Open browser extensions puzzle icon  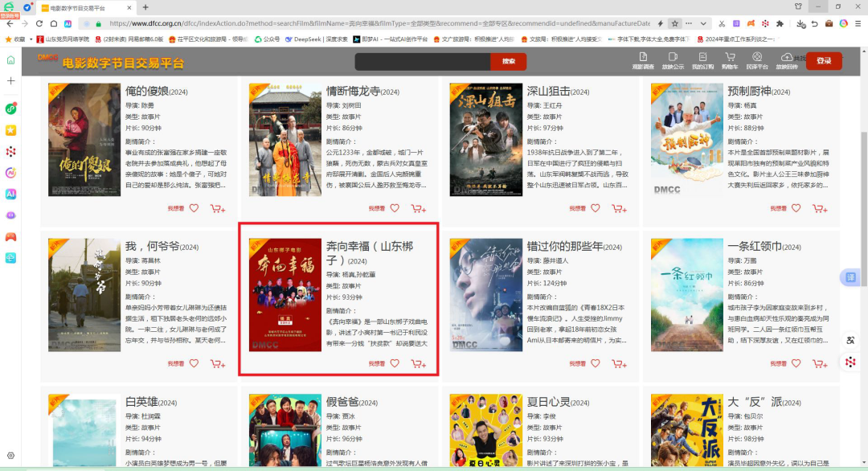(x=780, y=24)
